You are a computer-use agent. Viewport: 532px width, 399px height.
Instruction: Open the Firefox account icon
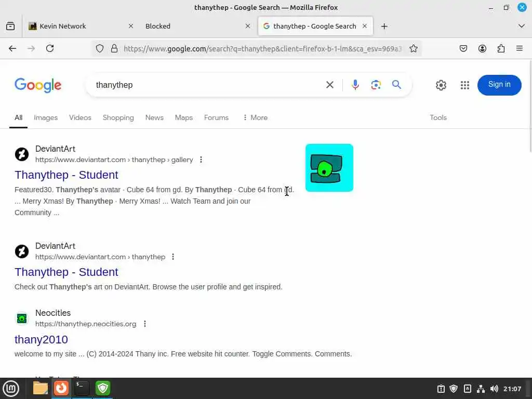coord(482,48)
